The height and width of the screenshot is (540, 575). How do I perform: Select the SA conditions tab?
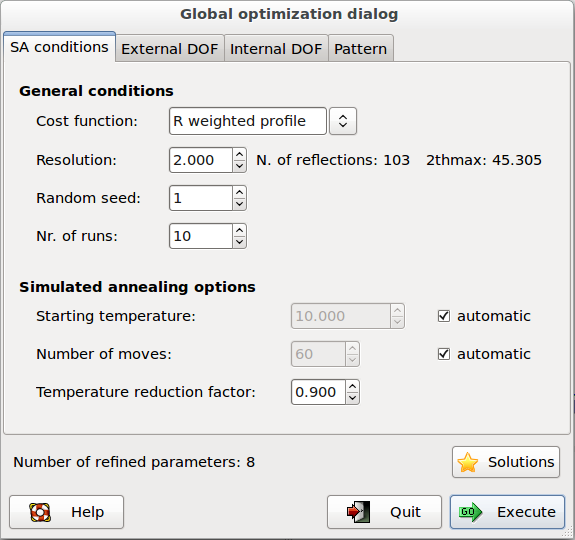tap(59, 47)
